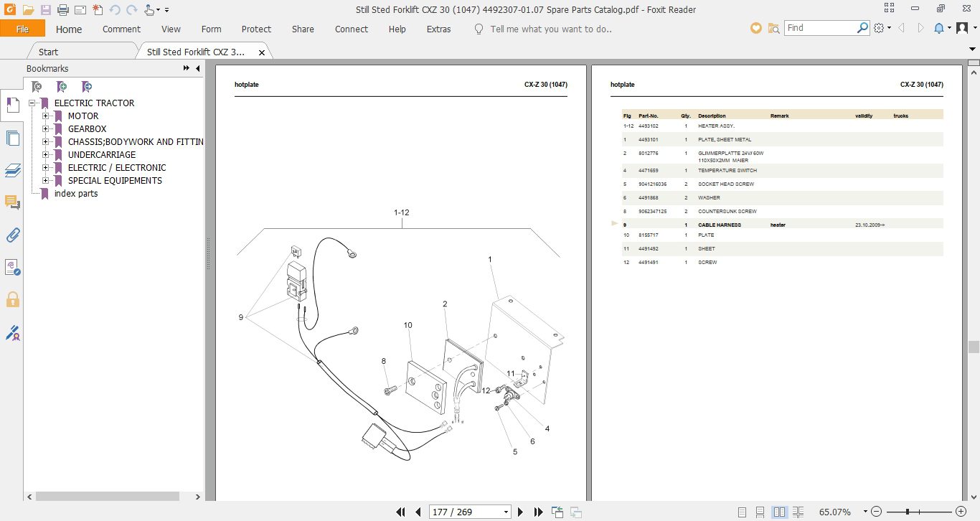Go to the next page

click(521, 512)
